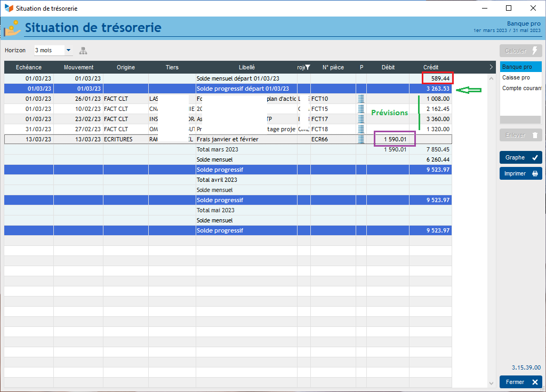Click the forecast icon on the FCT10 row
The width and height of the screenshot is (546, 392).
pos(361,99)
